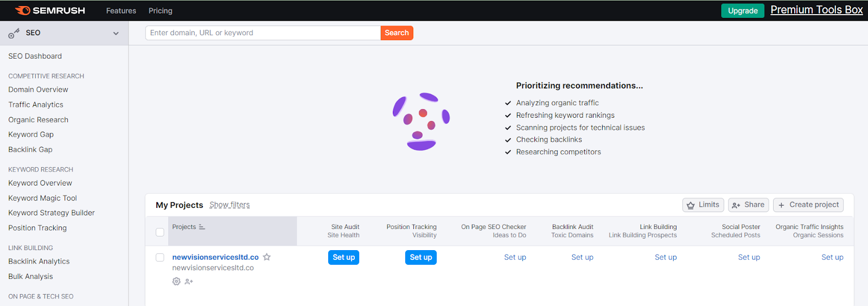
Task: Set up Organic Traffic Insights
Action: (832, 257)
